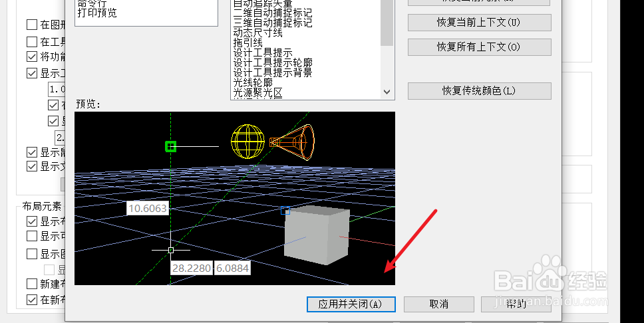
Task: Click the 10.6063 tooltip in preview
Action: (x=148, y=208)
